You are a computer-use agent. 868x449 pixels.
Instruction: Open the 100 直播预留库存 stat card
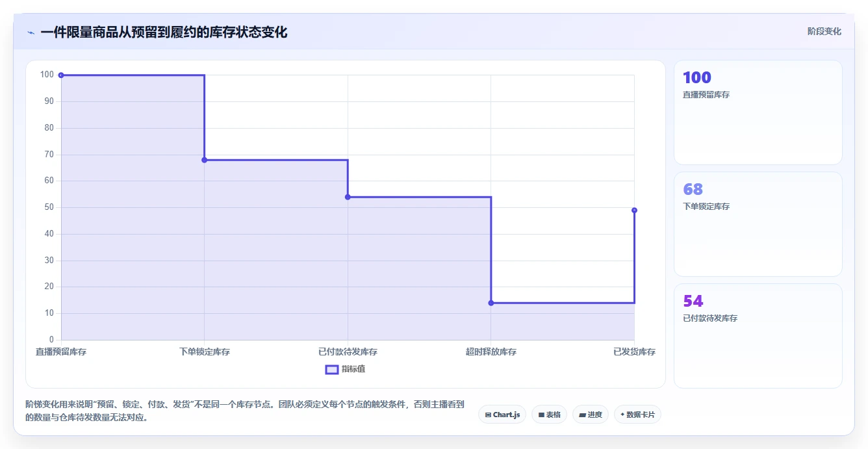(758, 112)
